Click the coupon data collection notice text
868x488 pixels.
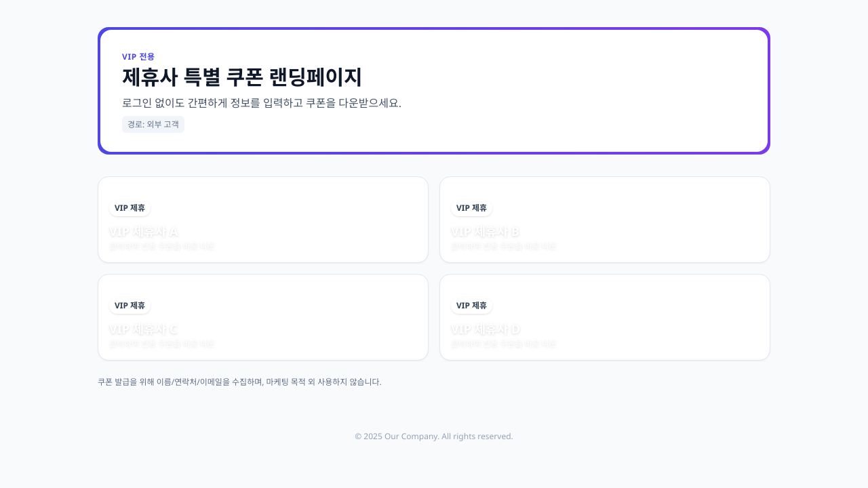pyautogui.click(x=239, y=382)
